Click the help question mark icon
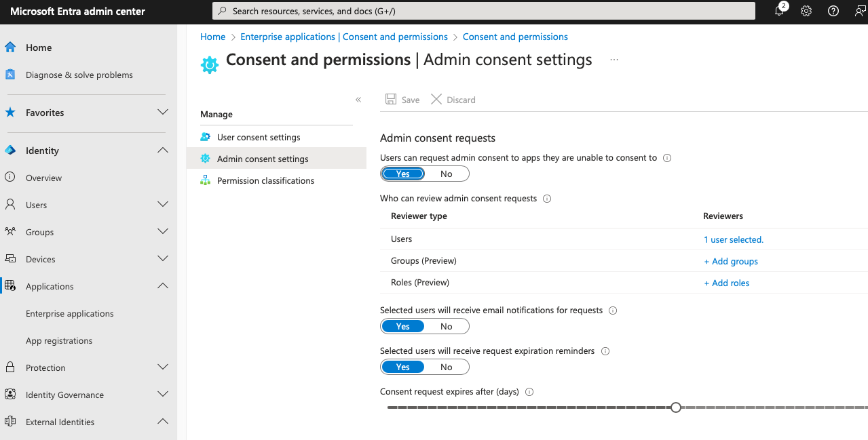The image size is (868, 440). tap(833, 11)
